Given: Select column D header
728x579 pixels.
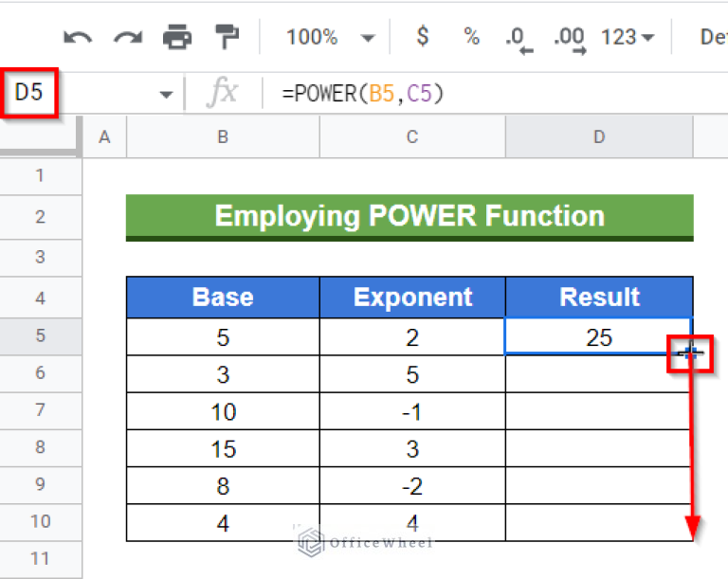Looking at the screenshot, I should click(599, 137).
